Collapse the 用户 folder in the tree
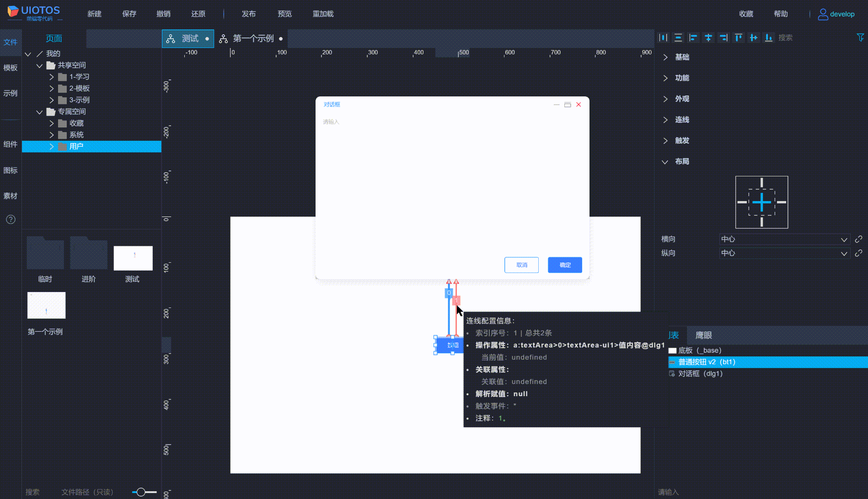The width and height of the screenshot is (868, 499). click(x=51, y=146)
